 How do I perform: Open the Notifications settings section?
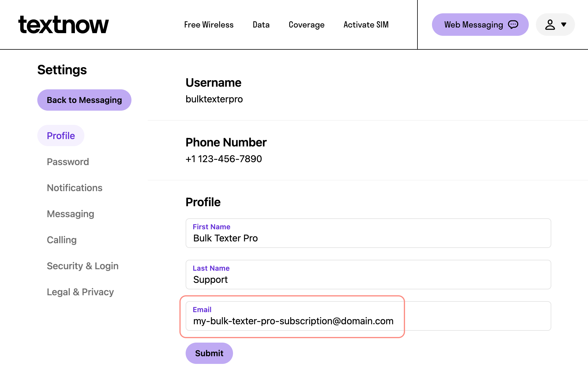pyautogui.click(x=75, y=188)
